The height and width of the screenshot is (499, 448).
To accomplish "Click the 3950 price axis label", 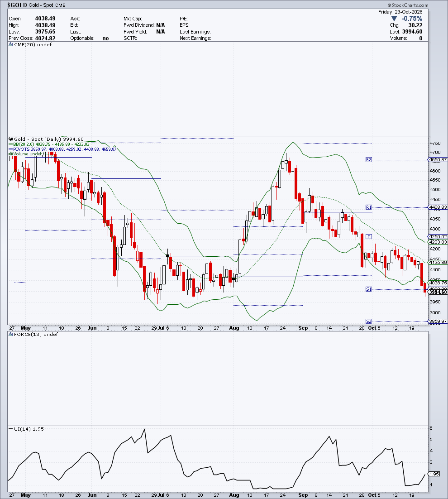I will tap(435, 302).
